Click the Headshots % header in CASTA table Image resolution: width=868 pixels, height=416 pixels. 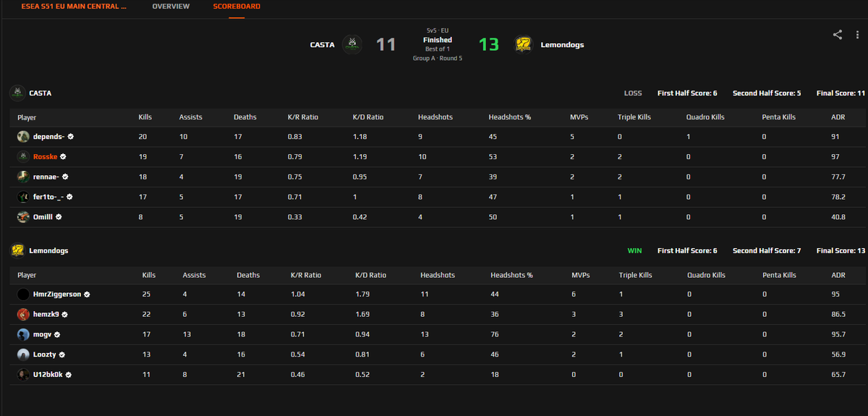pyautogui.click(x=511, y=117)
